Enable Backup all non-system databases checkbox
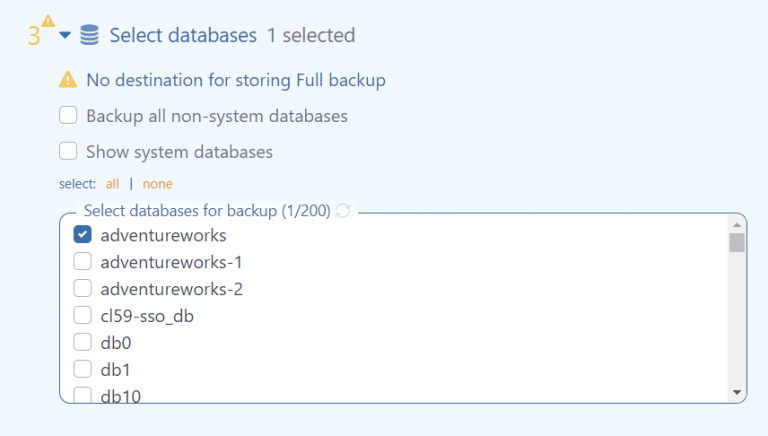Image resolution: width=768 pixels, height=436 pixels. [68, 116]
